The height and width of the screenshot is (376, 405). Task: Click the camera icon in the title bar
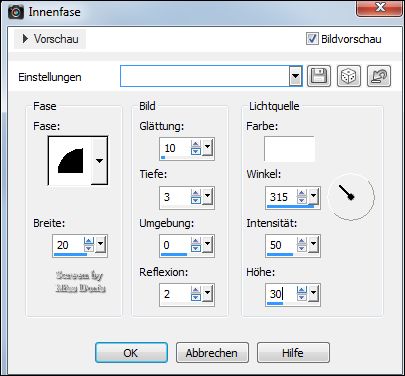(x=16, y=12)
